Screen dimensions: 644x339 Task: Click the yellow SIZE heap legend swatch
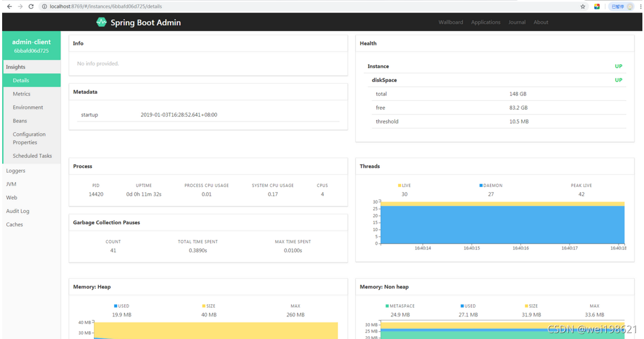(204, 306)
